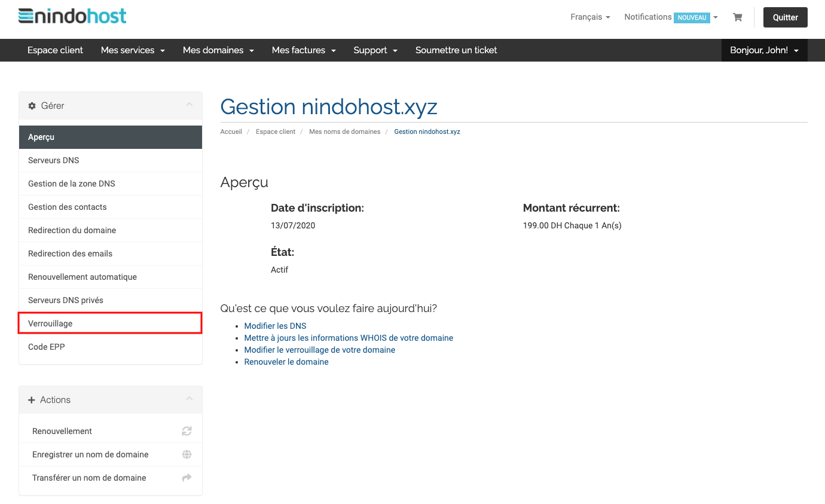Expand the Mes domaines menu
The width and height of the screenshot is (825, 504).
pyautogui.click(x=218, y=50)
